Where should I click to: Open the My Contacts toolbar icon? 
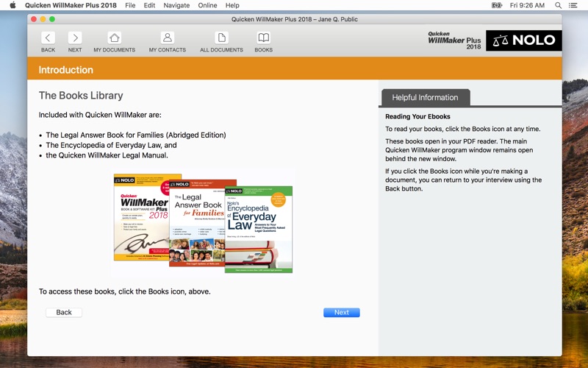pos(168,38)
